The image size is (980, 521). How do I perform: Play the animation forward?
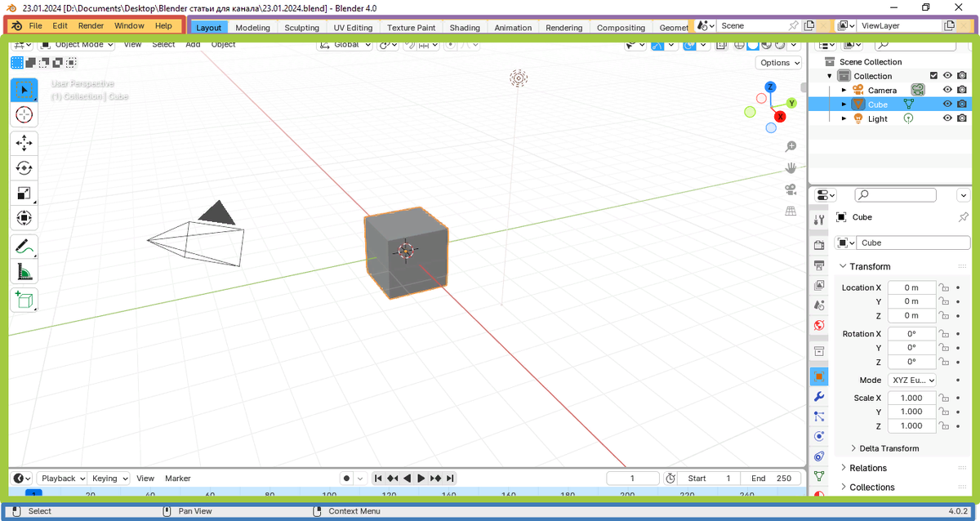tap(421, 479)
